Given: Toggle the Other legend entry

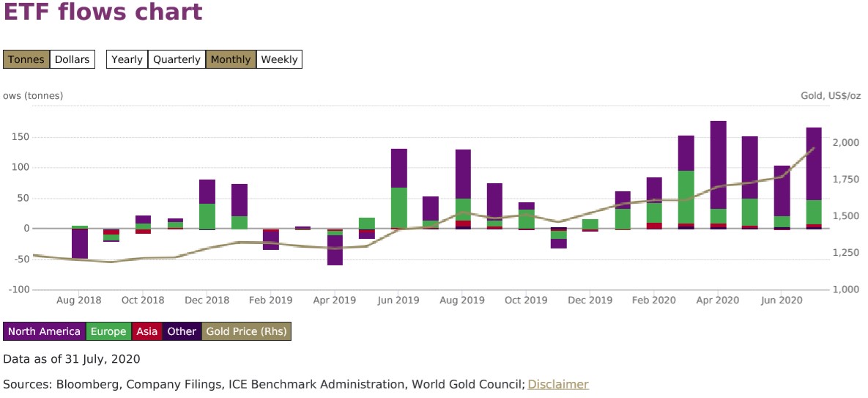Looking at the screenshot, I should pyautogui.click(x=182, y=331).
